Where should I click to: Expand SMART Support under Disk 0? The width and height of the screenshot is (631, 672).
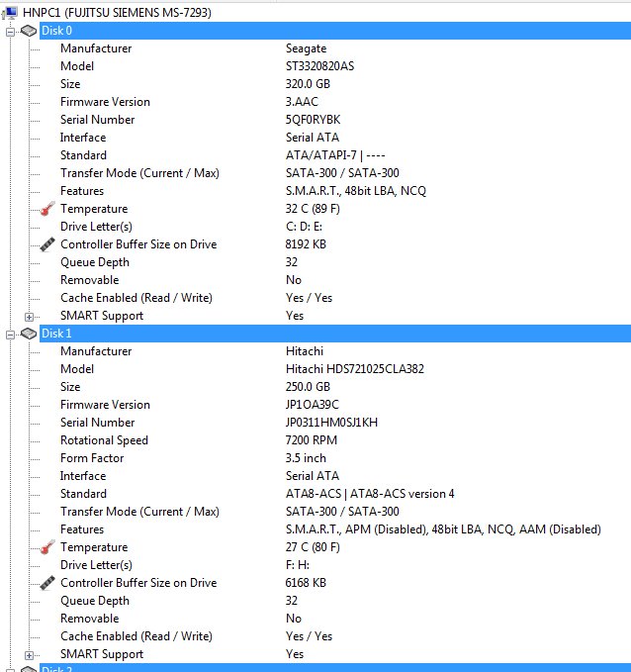[29, 317]
